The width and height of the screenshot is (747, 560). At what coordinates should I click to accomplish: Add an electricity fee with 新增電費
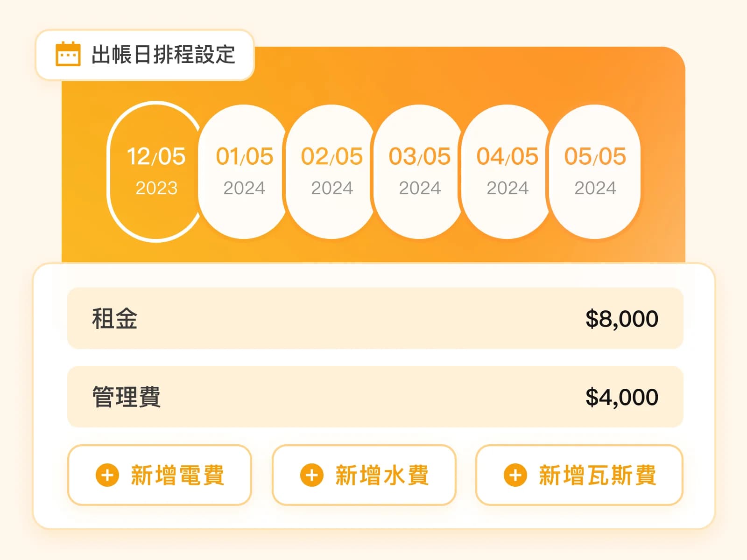pos(160,475)
